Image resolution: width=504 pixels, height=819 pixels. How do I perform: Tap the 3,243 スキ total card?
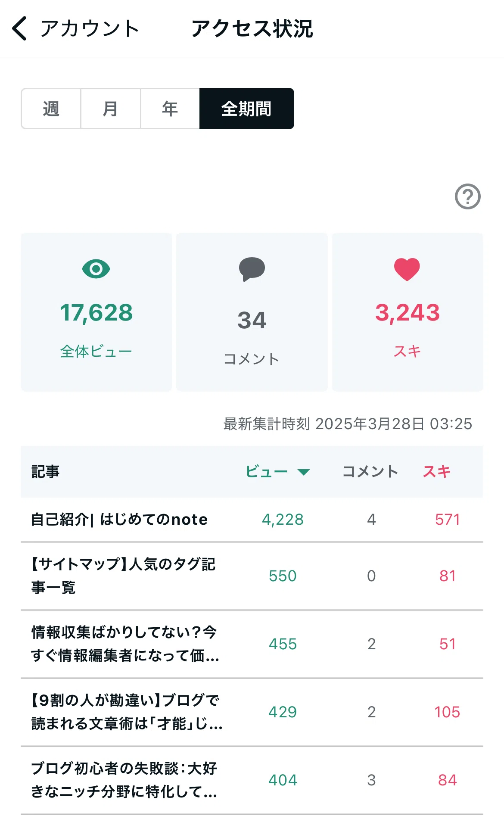pyautogui.click(x=408, y=312)
